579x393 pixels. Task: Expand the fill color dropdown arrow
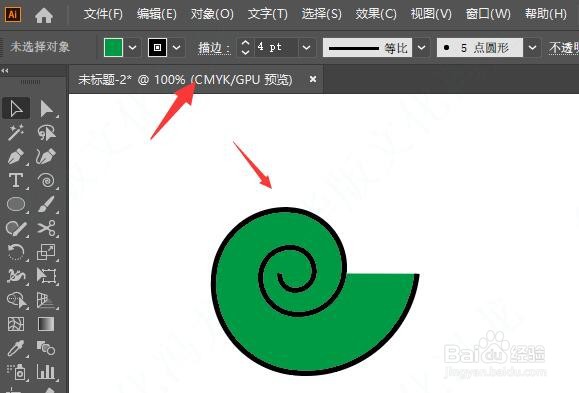(x=133, y=47)
